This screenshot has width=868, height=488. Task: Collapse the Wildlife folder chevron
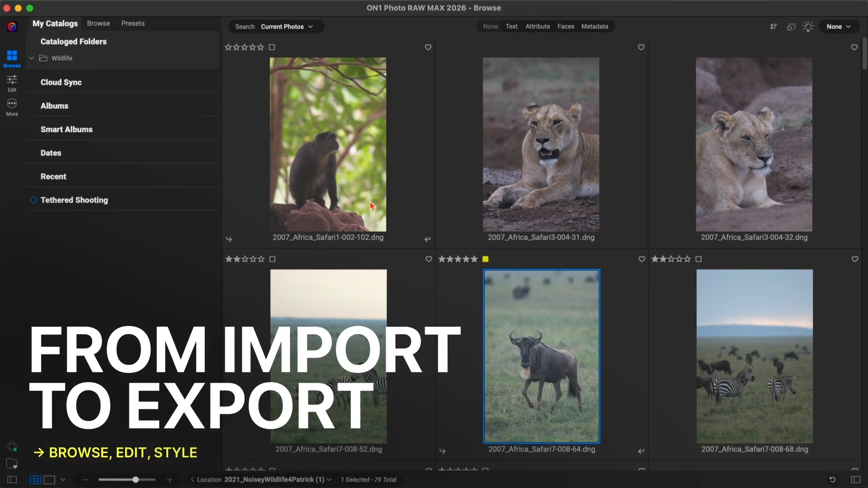pyautogui.click(x=32, y=58)
